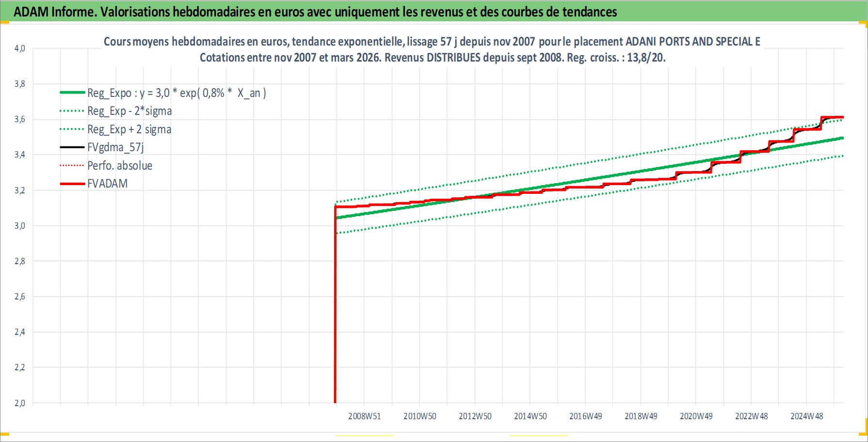Click the dotted green swatch for Reg_Exp + 2 sigma

[72, 129]
